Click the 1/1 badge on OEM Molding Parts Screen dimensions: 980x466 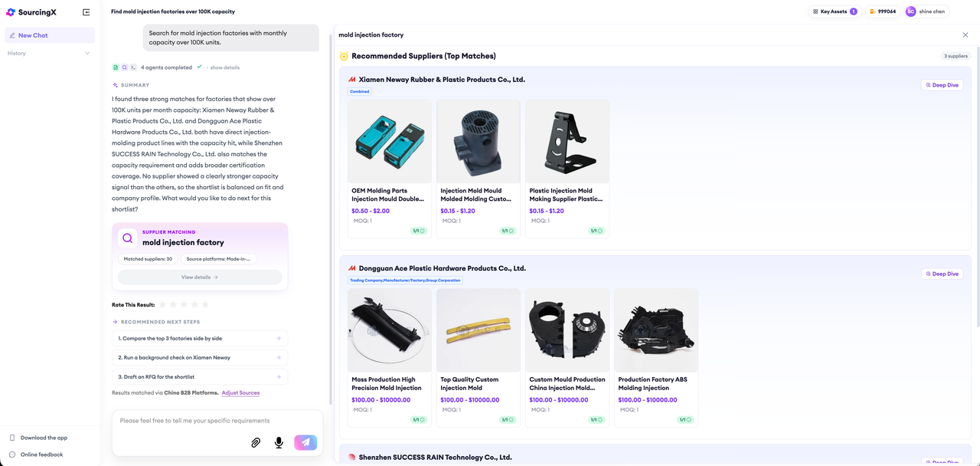point(419,231)
